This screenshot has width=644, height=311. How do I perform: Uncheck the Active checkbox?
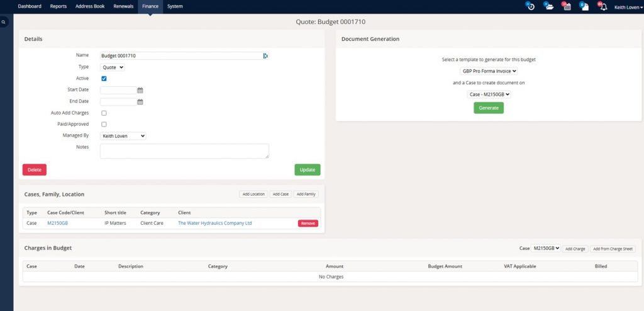[104, 79]
